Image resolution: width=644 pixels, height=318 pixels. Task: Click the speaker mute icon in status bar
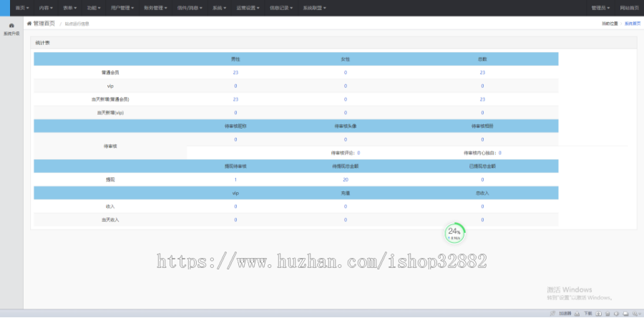click(x=616, y=314)
